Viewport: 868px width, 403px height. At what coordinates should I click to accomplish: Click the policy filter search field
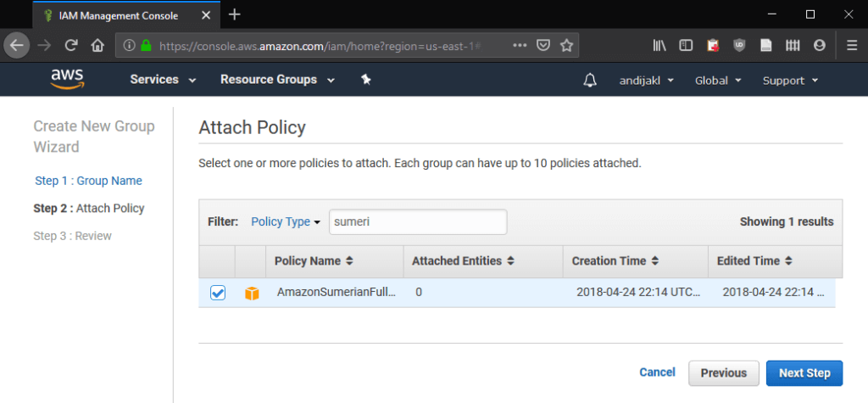(x=418, y=221)
